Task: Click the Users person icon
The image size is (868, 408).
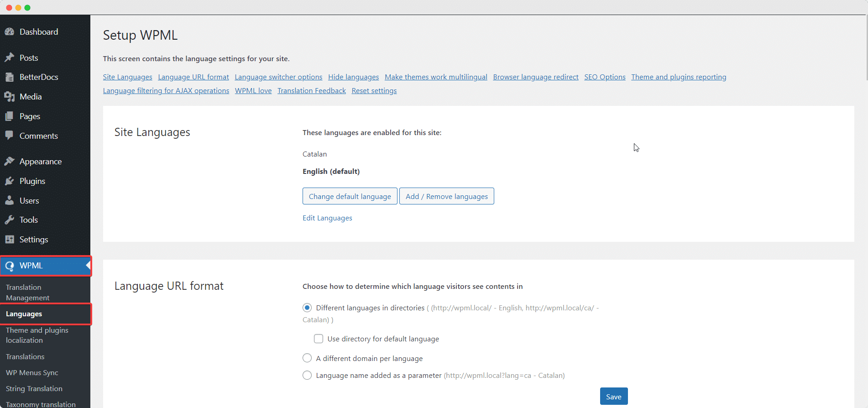Action: click(x=10, y=201)
